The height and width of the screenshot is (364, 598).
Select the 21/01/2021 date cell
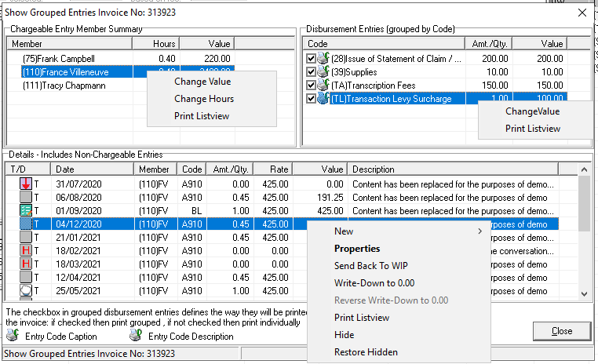click(x=79, y=238)
